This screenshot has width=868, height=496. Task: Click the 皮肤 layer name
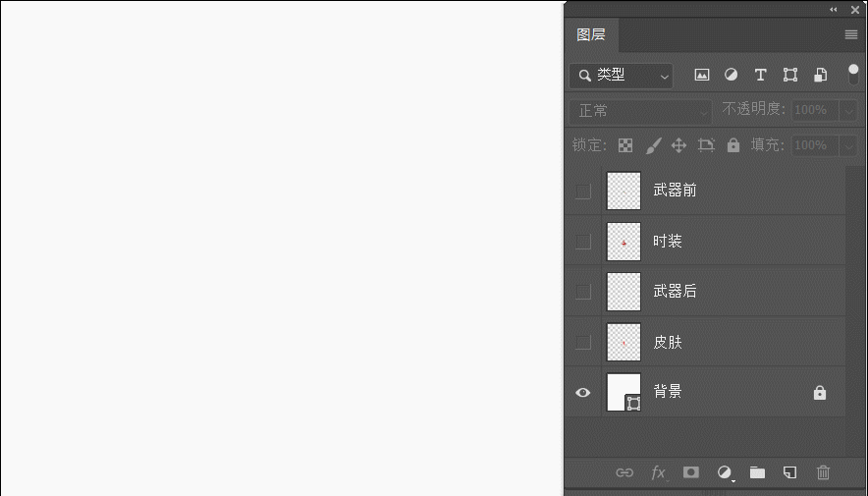[668, 342]
